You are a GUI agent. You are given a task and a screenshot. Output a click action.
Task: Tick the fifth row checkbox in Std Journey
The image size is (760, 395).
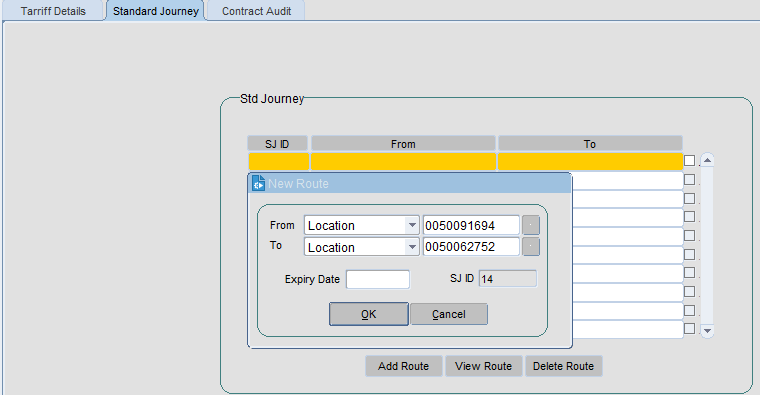[x=689, y=236]
